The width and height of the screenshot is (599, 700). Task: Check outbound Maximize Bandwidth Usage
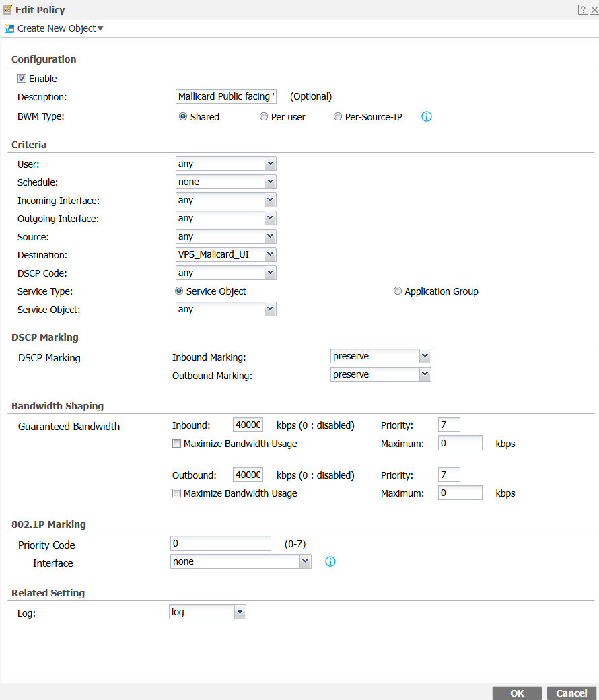point(177,493)
